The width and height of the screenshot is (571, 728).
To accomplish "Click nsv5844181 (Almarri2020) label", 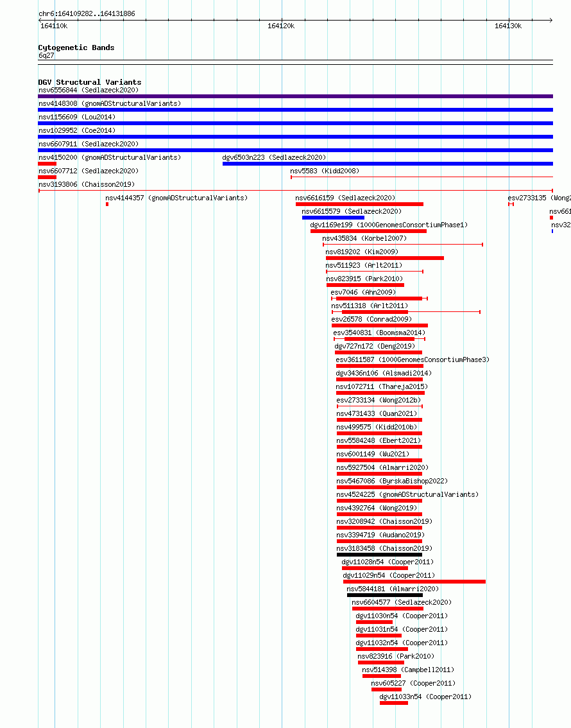I will coord(393,588).
